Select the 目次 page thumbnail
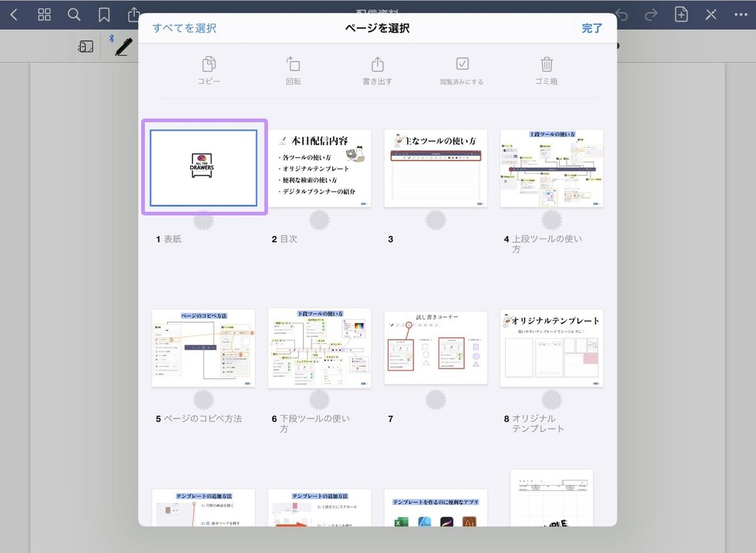The image size is (756, 553). (319, 167)
